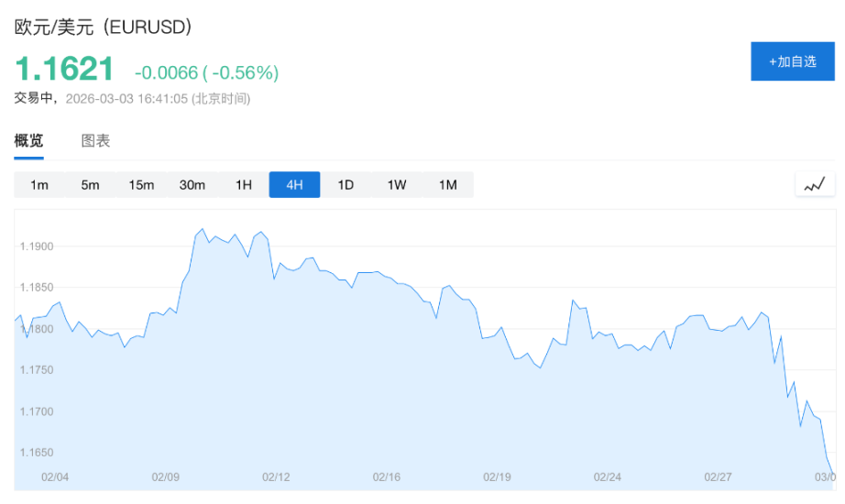The height and width of the screenshot is (504, 845).
Task: Click the 欧元/美元 (EURUSD) title
Action: pos(104,27)
